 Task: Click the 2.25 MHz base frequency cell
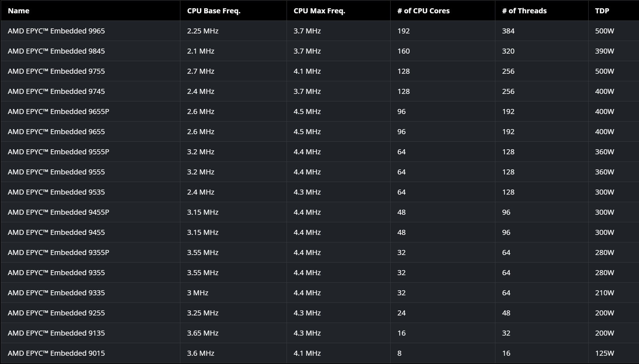[203, 31]
